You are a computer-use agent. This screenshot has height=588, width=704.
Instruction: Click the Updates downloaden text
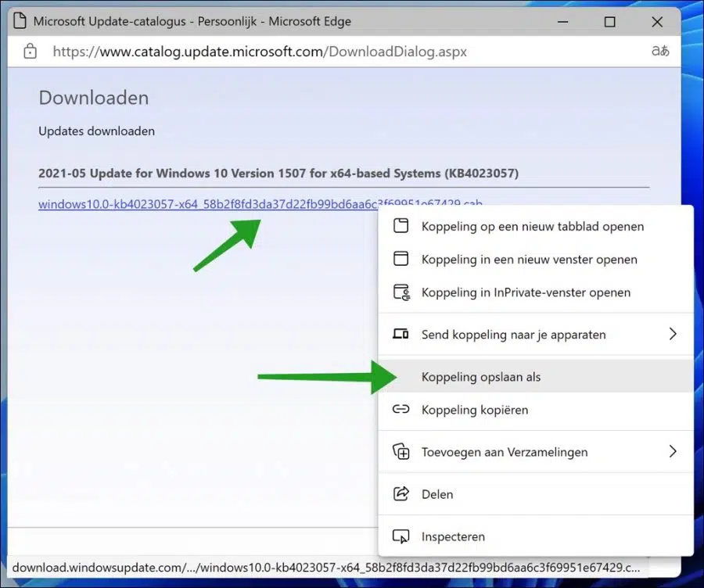pos(96,131)
